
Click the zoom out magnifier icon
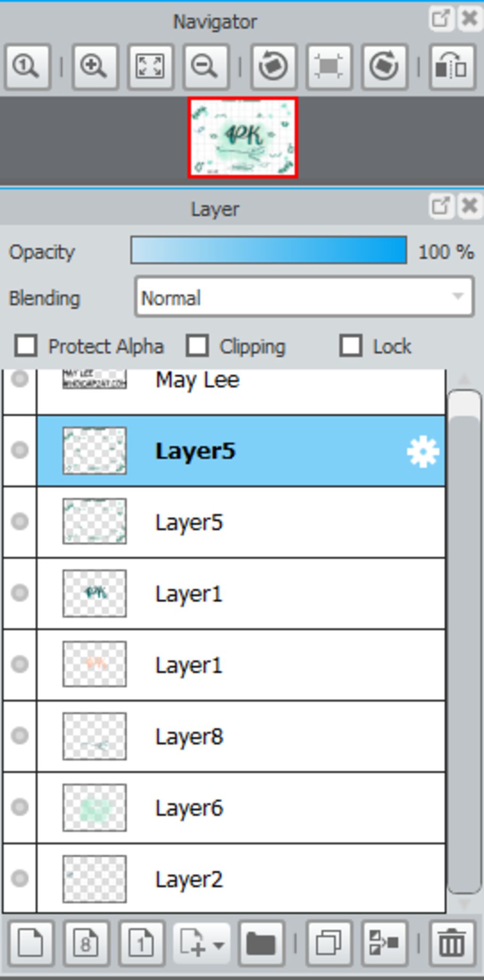pyautogui.click(x=206, y=67)
